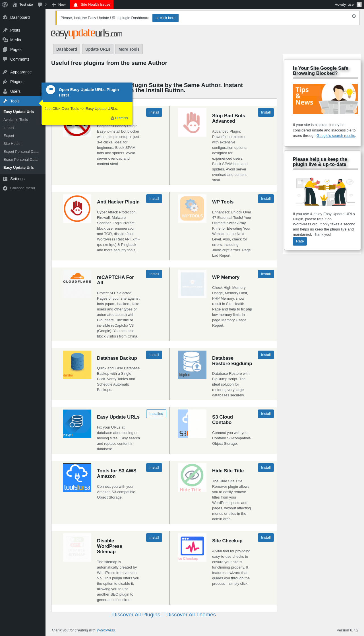The width and height of the screenshot is (364, 636).
Task: Click the WP Tools gear icon
Action: coord(192,209)
